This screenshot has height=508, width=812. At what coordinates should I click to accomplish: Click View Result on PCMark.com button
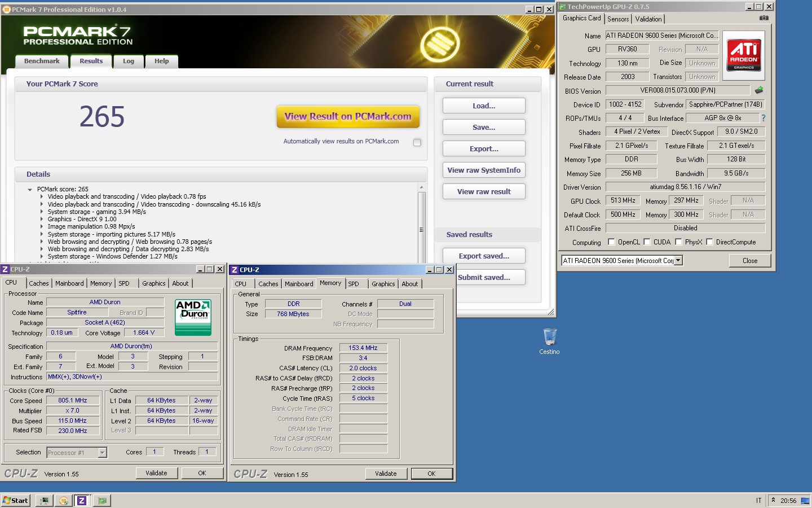tap(348, 117)
